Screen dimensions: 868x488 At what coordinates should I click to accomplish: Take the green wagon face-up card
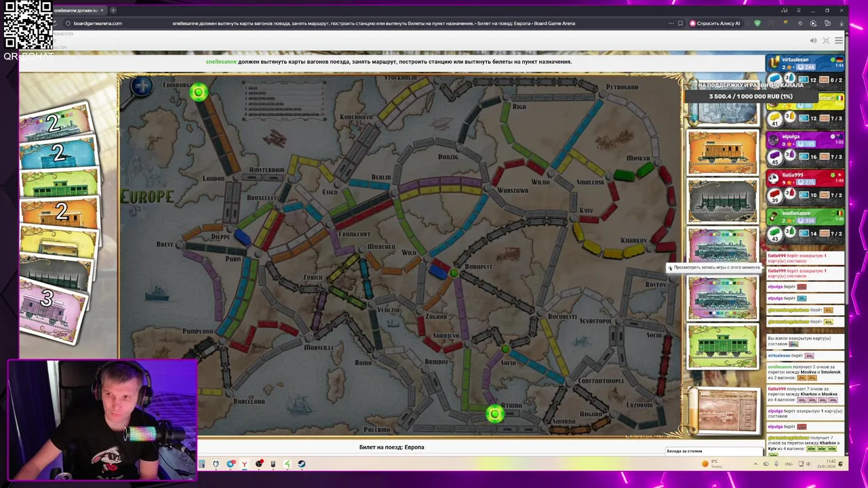722,346
